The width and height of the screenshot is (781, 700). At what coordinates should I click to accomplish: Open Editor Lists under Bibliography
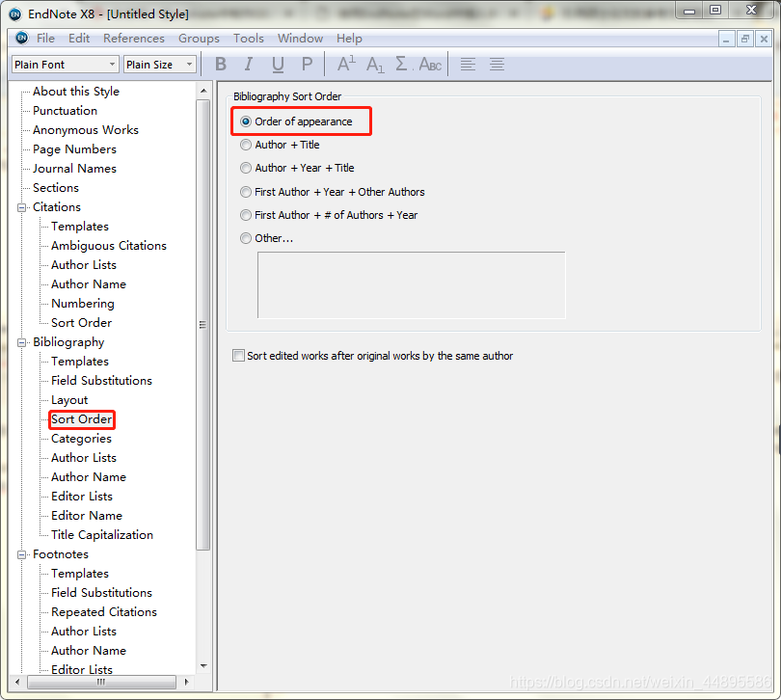click(82, 497)
